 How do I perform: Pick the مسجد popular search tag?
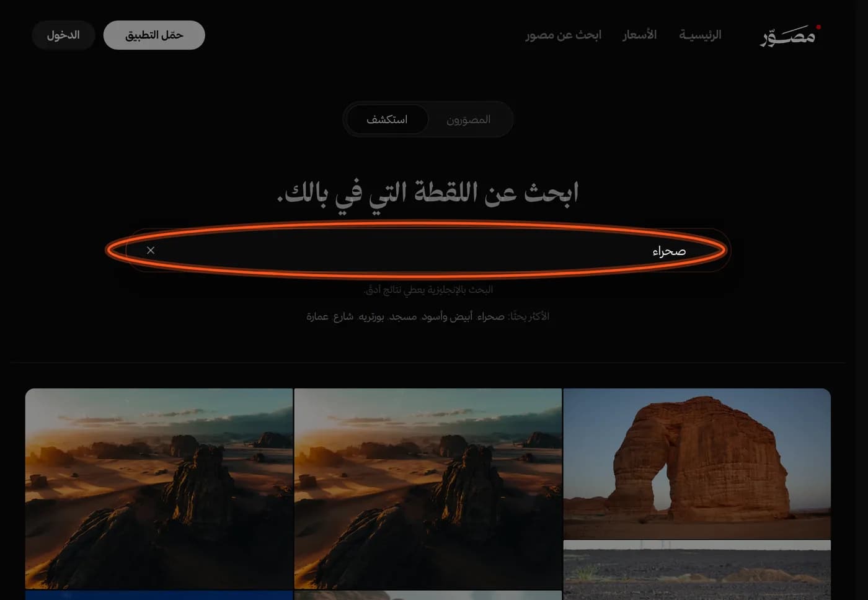pyautogui.click(x=403, y=316)
